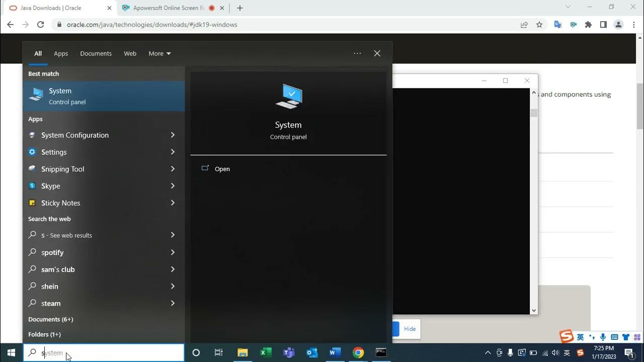
Task: Open Chrome profile avatar
Action: (x=619, y=25)
